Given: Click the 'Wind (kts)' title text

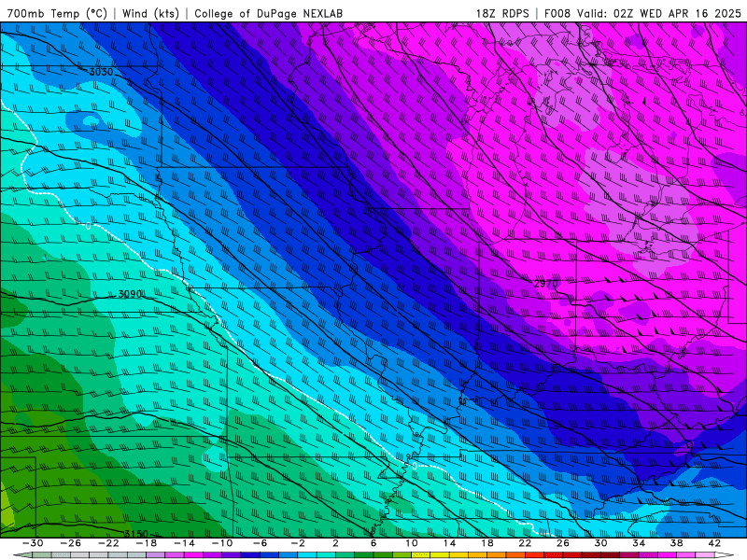Looking at the screenshot, I should pos(150,13).
